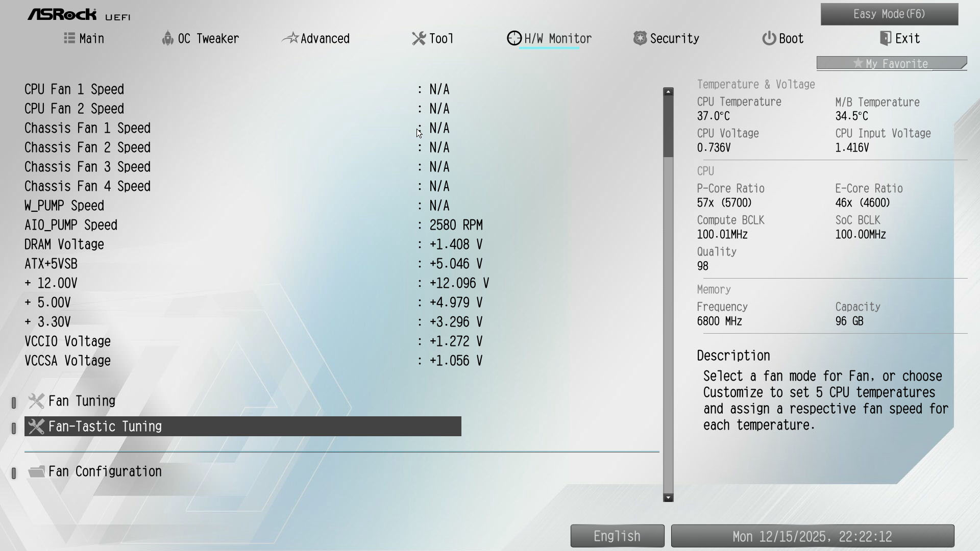Click the Security shield icon
The height and width of the screenshot is (551, 980).
coord(640,38)
